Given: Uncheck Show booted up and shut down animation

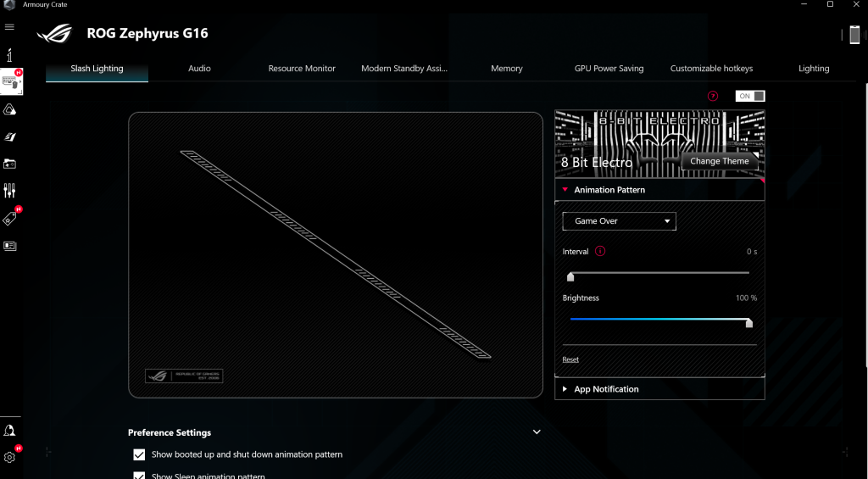Looking at the screenshot, I should click(140, 455).
